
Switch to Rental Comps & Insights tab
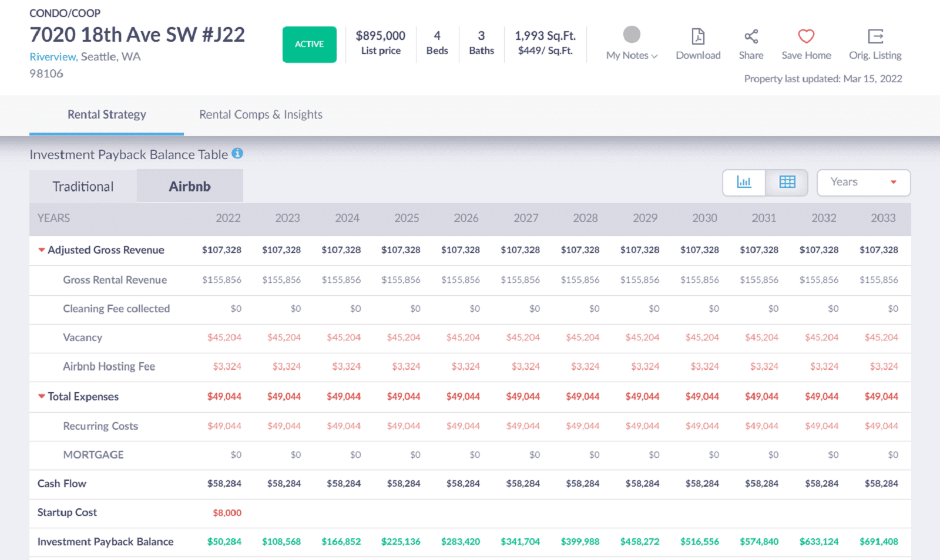point(260,115)
